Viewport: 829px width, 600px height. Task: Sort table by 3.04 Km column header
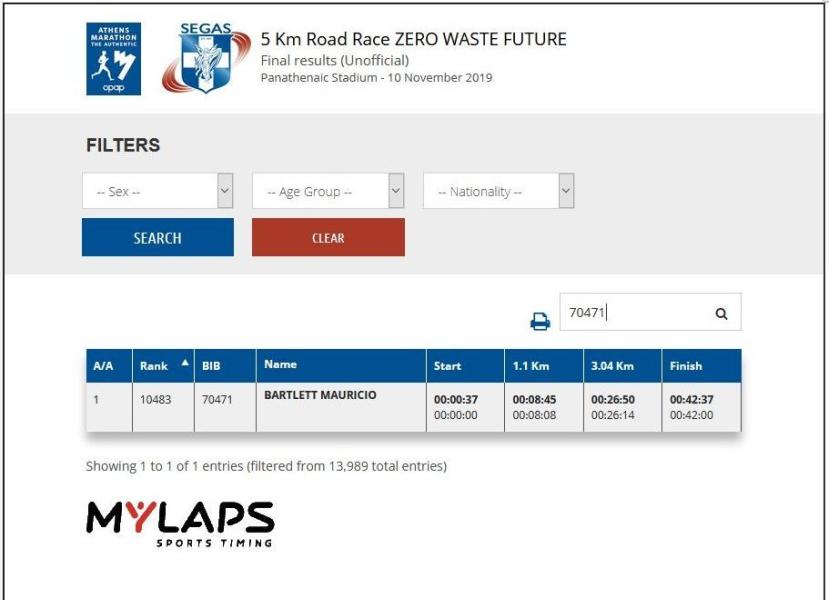622,366
